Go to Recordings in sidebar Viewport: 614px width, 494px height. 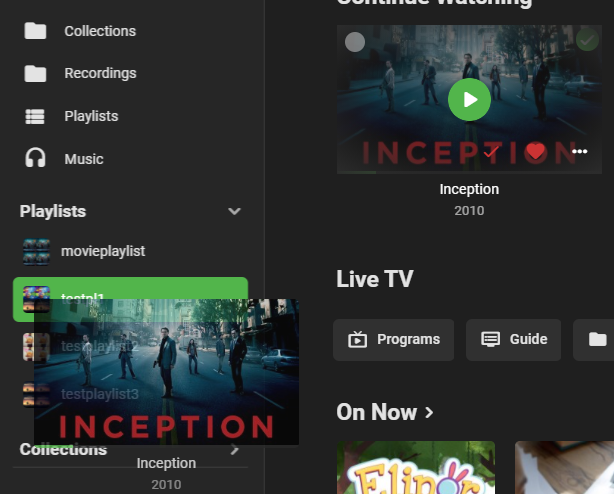[100, 73]
